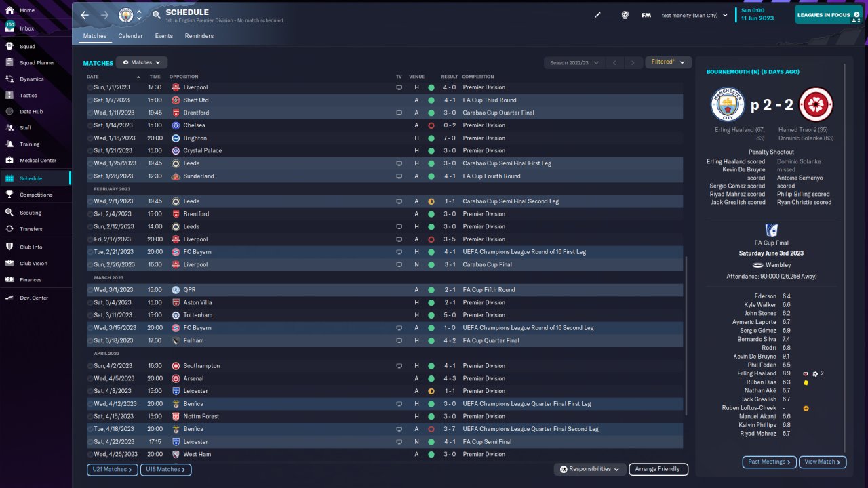Image resolution: width=868 pixels, height=488 pixels.
Task: Click the Bournemouth crest in the match panel
Action: point(816,104)
